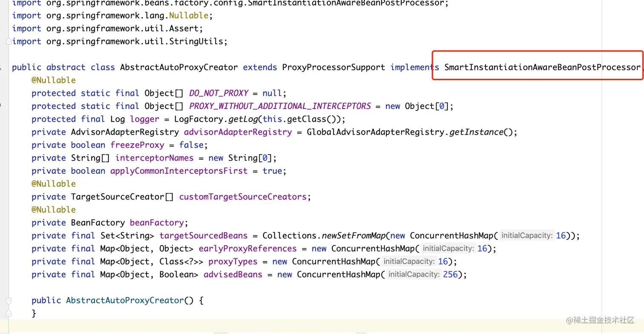Screen dimensions: 644x334
Task: Click the @Nullable annotation above customTargetSourceCreators
Action: (x=54, y=184)
